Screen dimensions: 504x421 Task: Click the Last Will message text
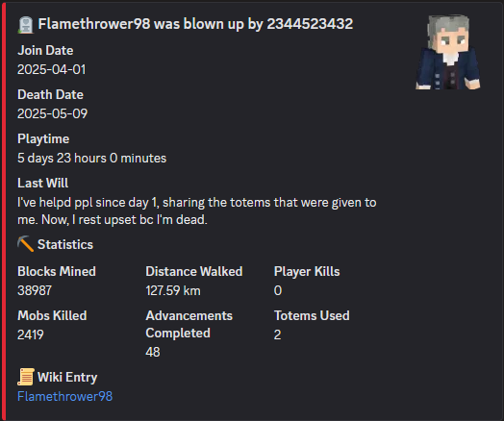[197, 211]
